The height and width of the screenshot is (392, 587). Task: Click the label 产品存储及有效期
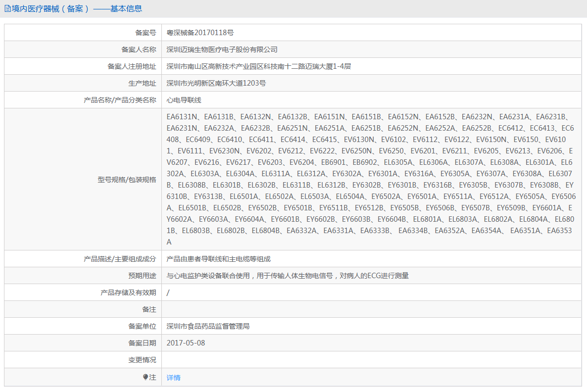click(x=128, y=293)
